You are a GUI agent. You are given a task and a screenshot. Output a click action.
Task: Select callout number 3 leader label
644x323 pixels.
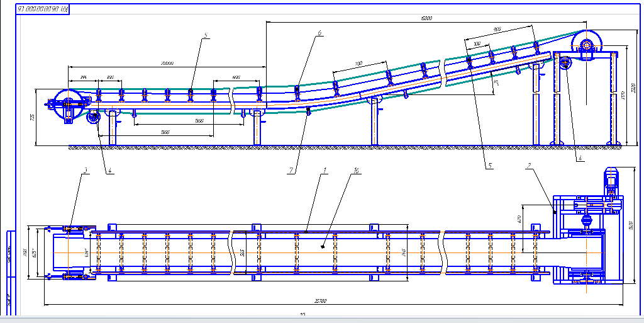tap(86, 170)
